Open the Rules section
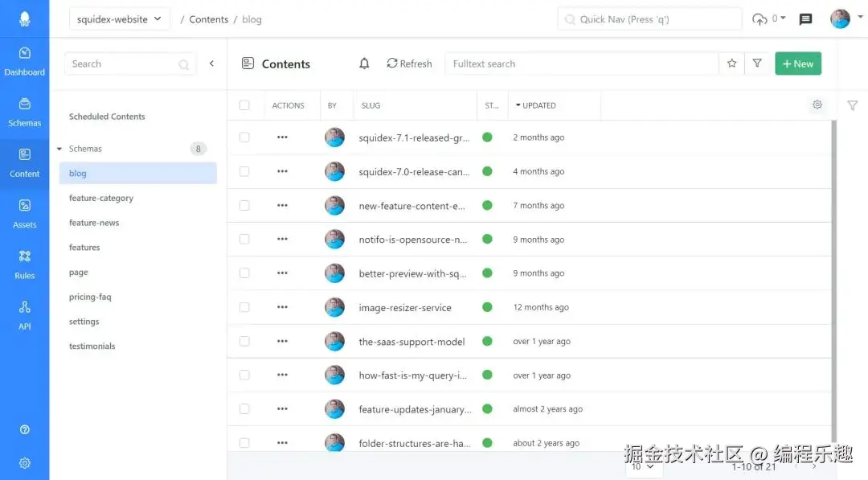The height and width of the screenshot is (480, 868). pos(24,265)
